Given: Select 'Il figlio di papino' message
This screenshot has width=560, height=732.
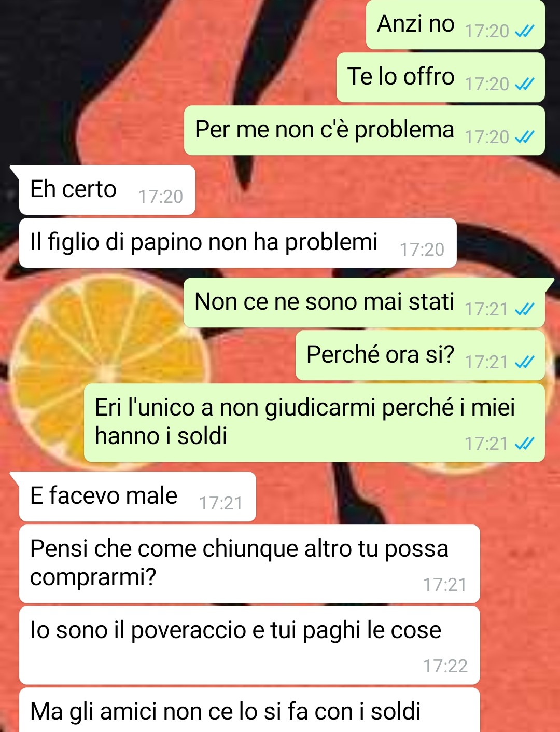Looking at the screenshot, I should (237, 243).
